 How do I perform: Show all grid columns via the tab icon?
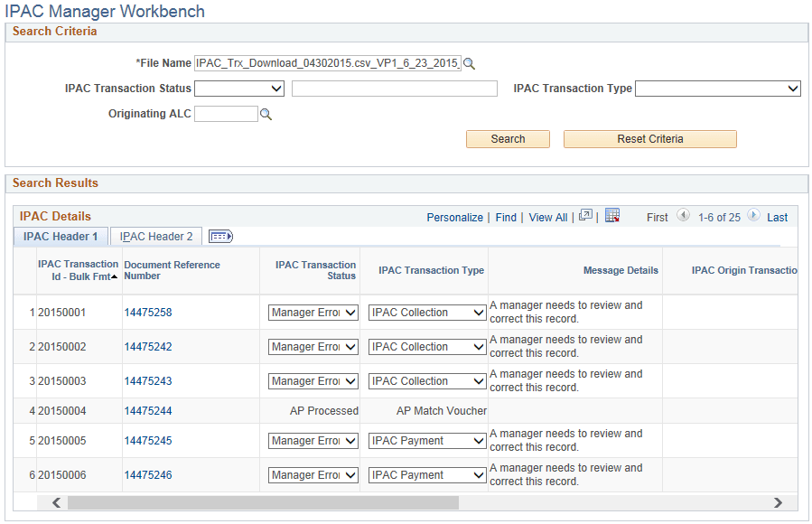(x=219, y=236)
